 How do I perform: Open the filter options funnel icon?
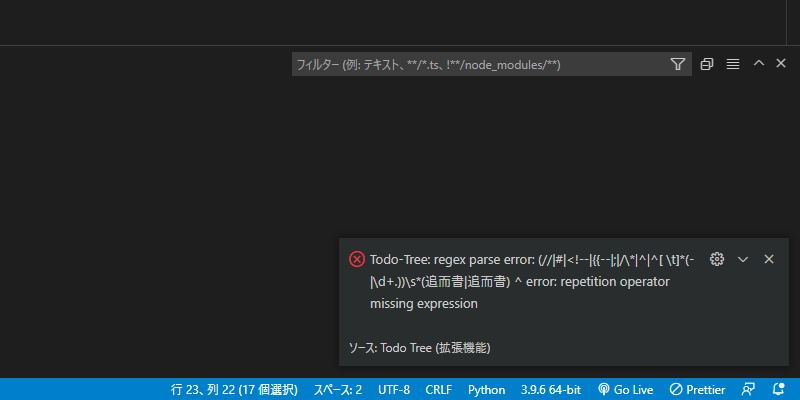678,64
